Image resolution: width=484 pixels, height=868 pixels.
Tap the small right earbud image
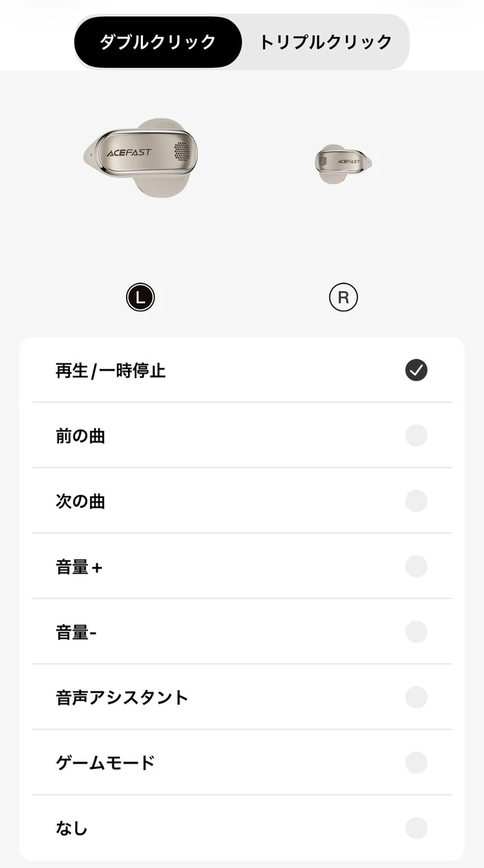pos(344,161)
